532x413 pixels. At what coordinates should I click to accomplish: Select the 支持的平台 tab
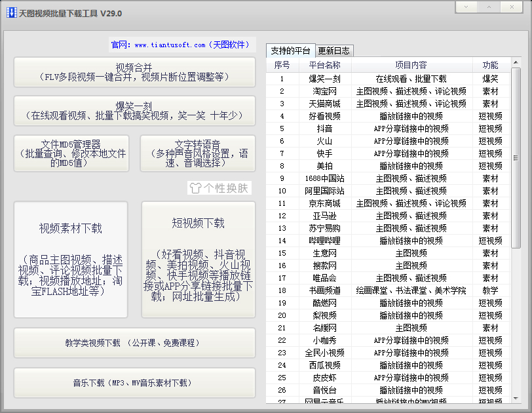click(x=290, y=50)
